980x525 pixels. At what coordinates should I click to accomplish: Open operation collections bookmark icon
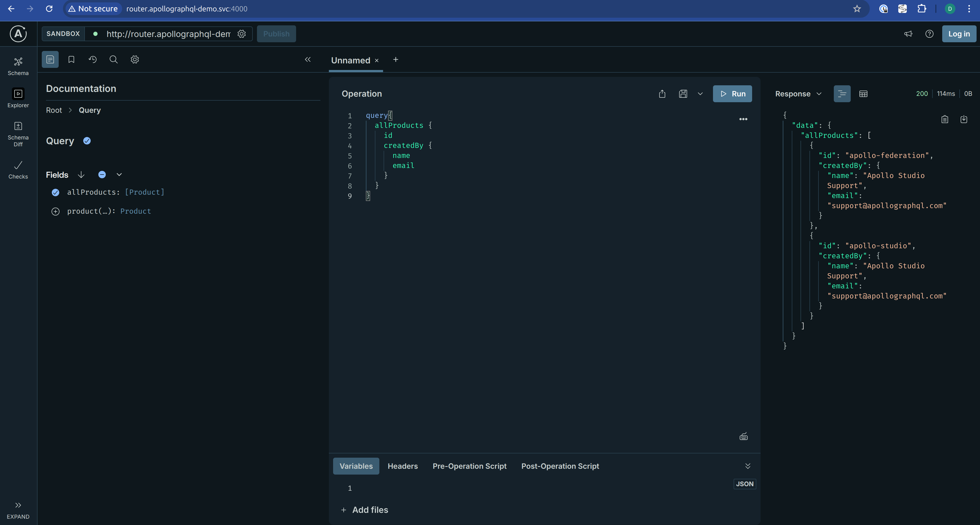[x=71, y=59]
